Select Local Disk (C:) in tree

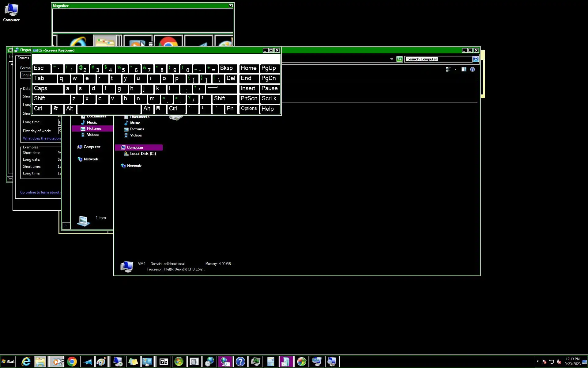pos(143,154)
